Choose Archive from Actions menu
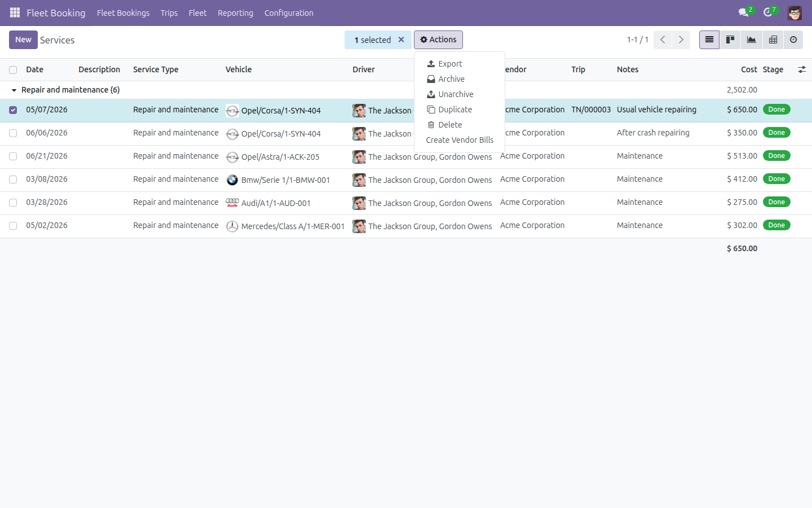This screenshot has height=508, width=812. (460, 79)
